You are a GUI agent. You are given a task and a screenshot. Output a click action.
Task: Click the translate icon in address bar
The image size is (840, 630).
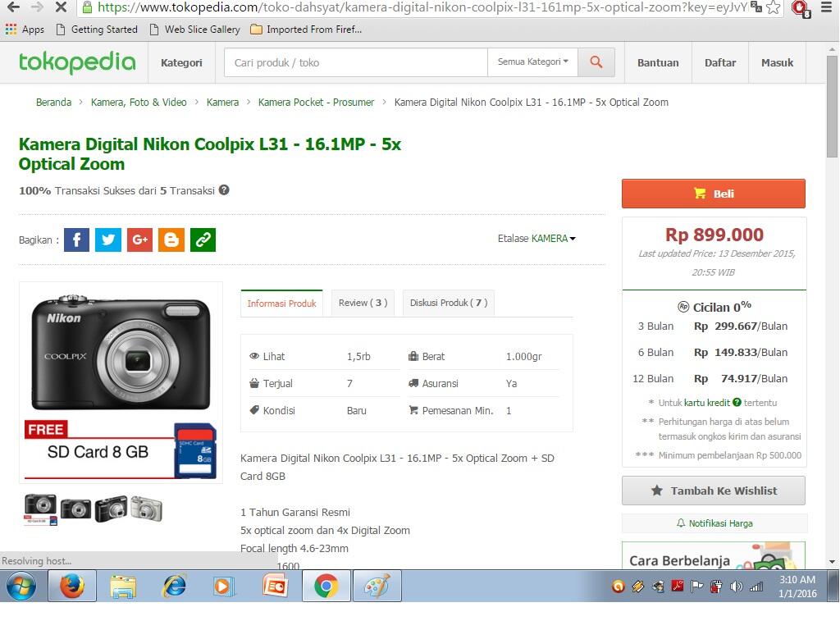(x=756, y=7)
